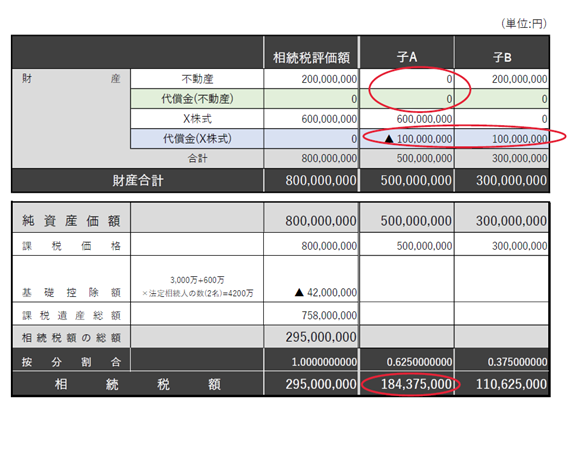
Task: Click the 不動産 row label
Action: pos(197,79)
